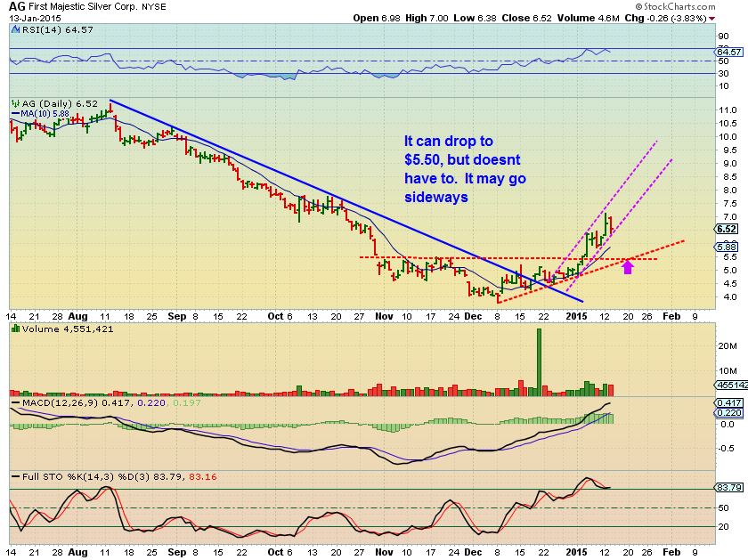Click the MA(10) 5.88 legend label
The image size is (748, 560).
45,114
